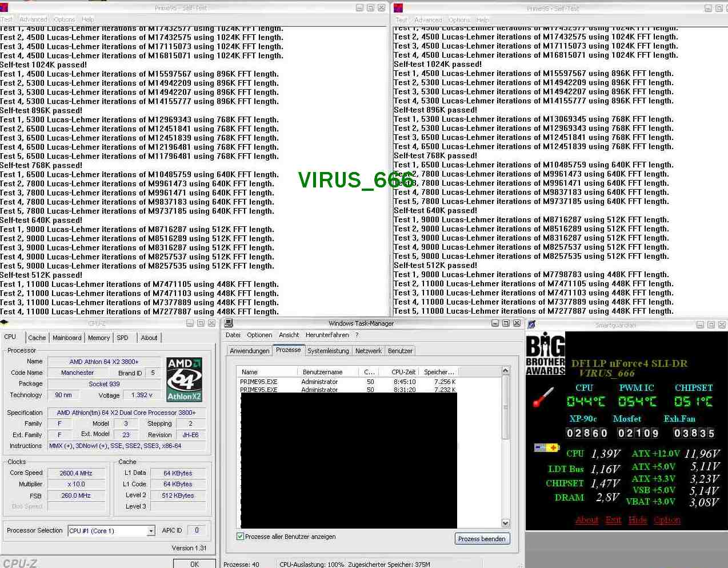Select second PRIME95.EXE row with 8:31:20
This screenshot has height=568, width=728.
(x=347, y=390)
